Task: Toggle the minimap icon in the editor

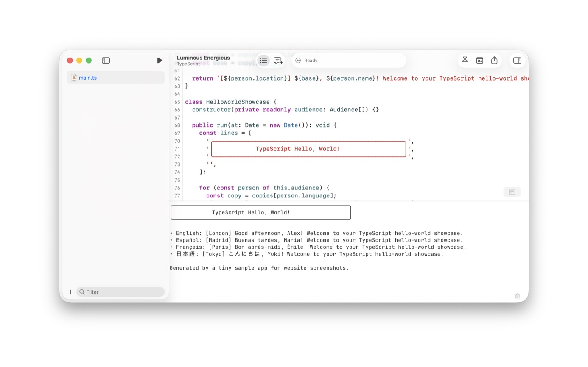Action: pos(512,192)
